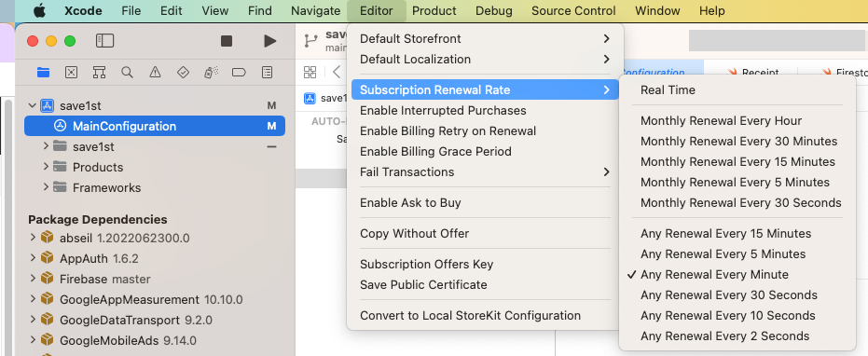This screenshot has height=356, width=868.
Task: Open the Find navigator magnifier icon
Action: pyautogui.click(x=127, y=72)
